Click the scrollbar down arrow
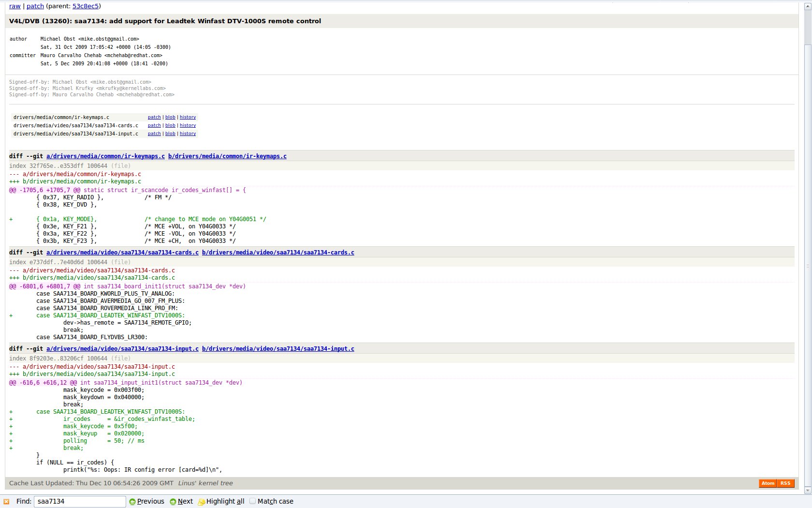 pyautogui.click(x=808, y=490)
